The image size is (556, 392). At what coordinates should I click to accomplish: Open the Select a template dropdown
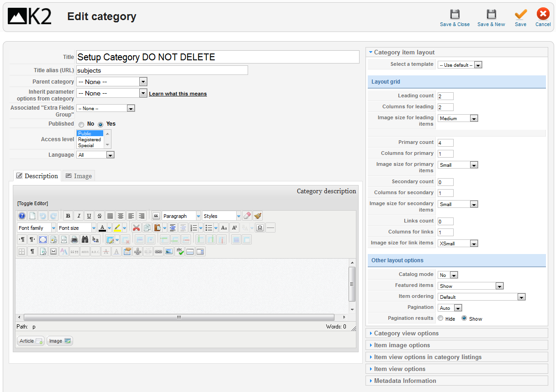[460, 65]
